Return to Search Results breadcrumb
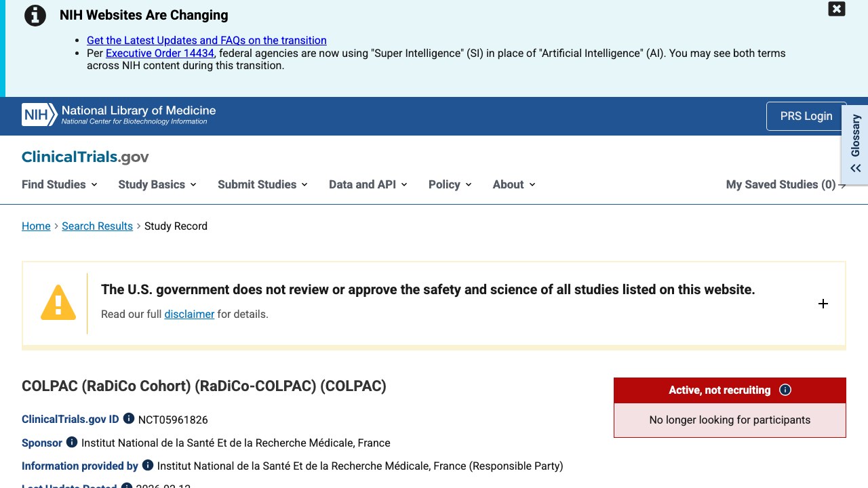Viewport: 868px width, 488px height. (x=98, y=226)
